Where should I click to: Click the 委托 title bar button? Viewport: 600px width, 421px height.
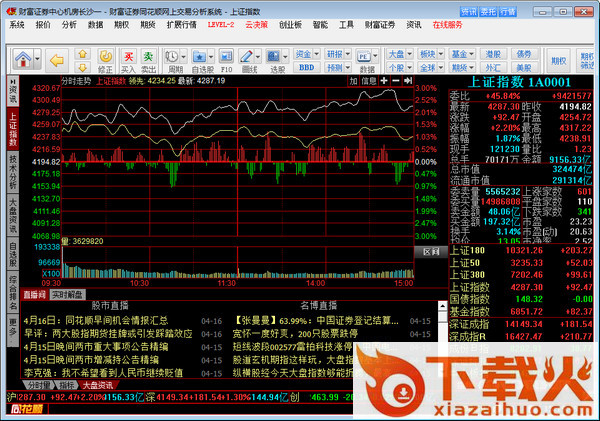click(488, 12)
